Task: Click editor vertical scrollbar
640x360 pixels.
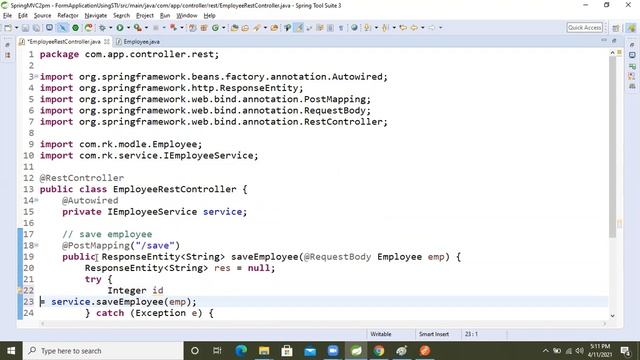Action: point(612,147)
